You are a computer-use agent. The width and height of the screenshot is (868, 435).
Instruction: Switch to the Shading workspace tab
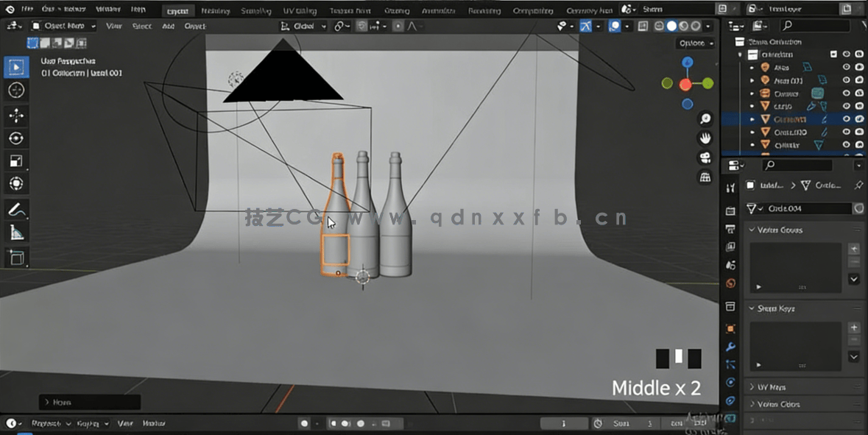pyautogui.click(x=397, y=10)
